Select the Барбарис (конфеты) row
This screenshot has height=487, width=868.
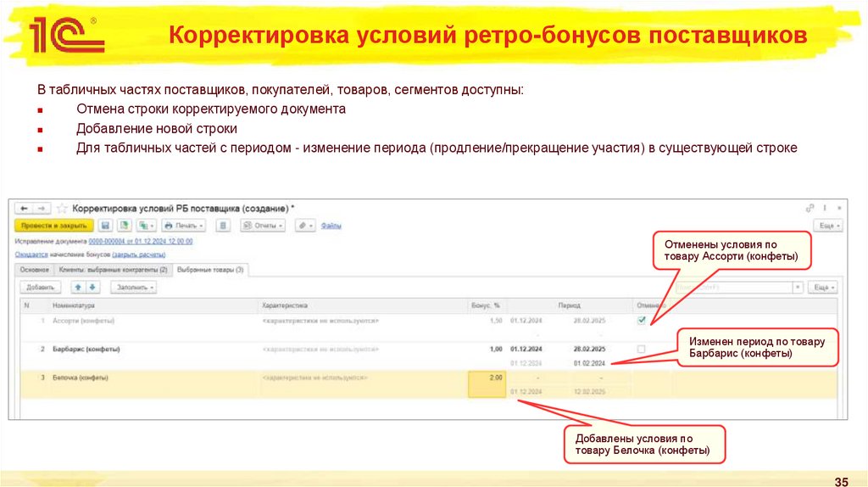(428, 355)
